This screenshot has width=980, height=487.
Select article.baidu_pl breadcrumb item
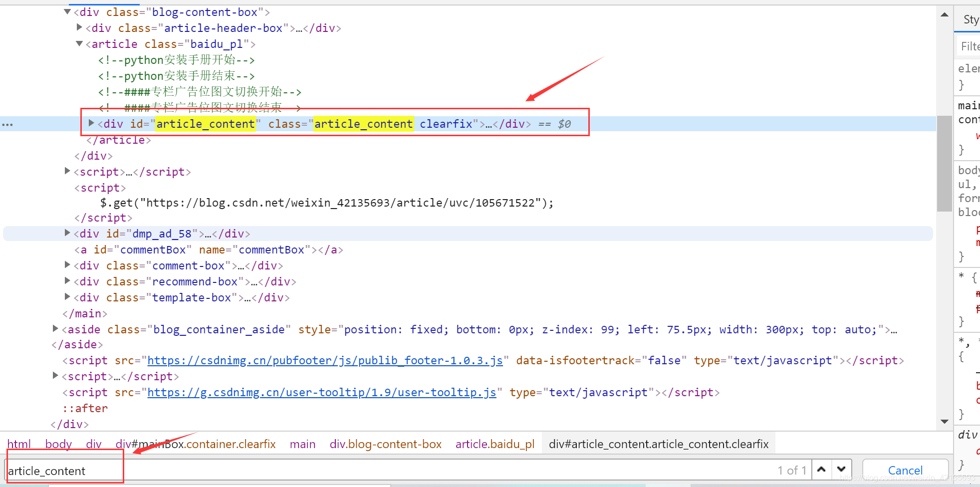495,444
